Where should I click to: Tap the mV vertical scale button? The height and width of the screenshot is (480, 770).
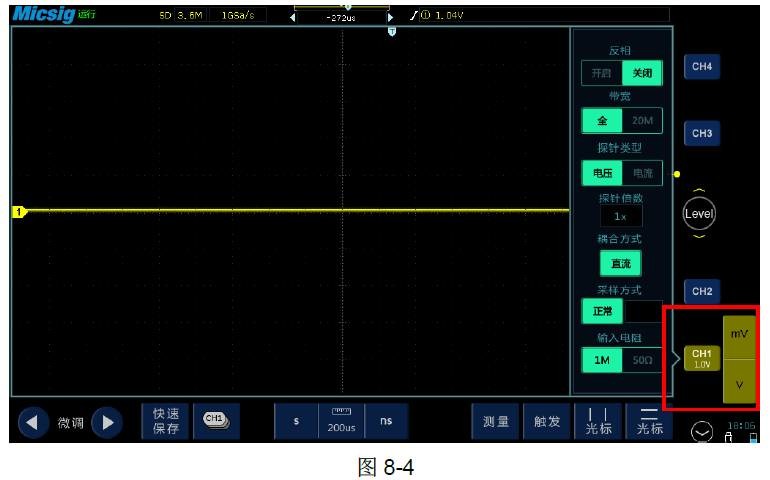coord(740,333)
